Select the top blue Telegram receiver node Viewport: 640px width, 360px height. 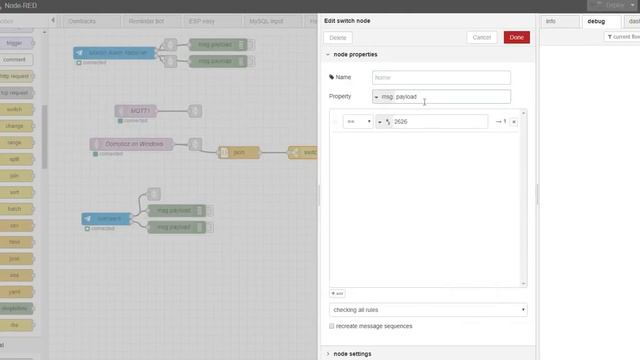tap(115, 53)
